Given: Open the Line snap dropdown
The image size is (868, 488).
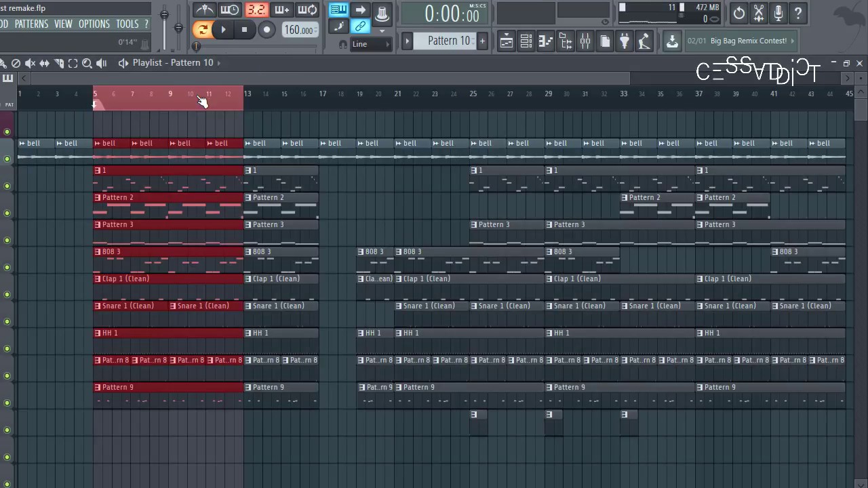Looking at the screenshot, I should coord(370,44).
